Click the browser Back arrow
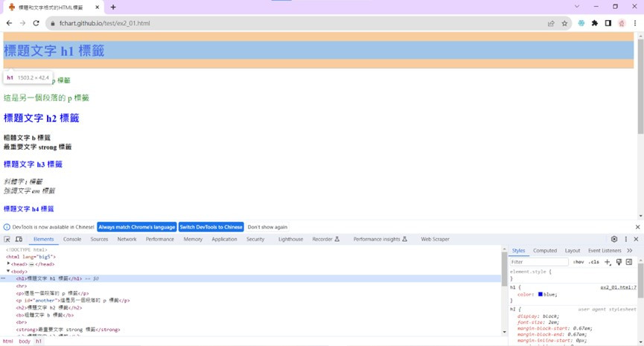644x346 pixels. 9,23
